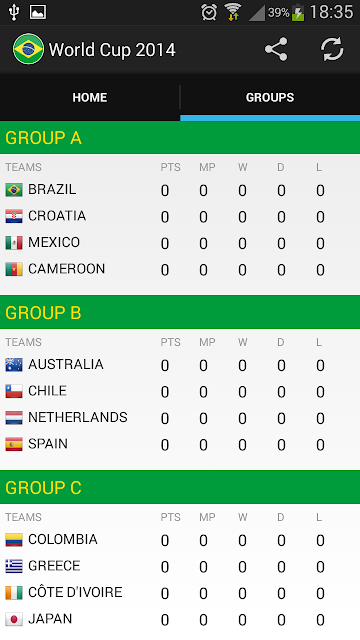The image size is (360, 640).
Task: Tap the World Cup 2014 title
Action: 112,50
